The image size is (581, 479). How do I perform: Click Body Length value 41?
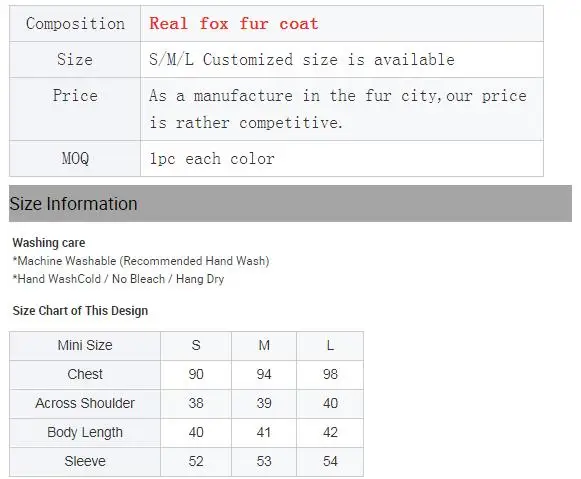pyautogui.click(x=264, y=433)
